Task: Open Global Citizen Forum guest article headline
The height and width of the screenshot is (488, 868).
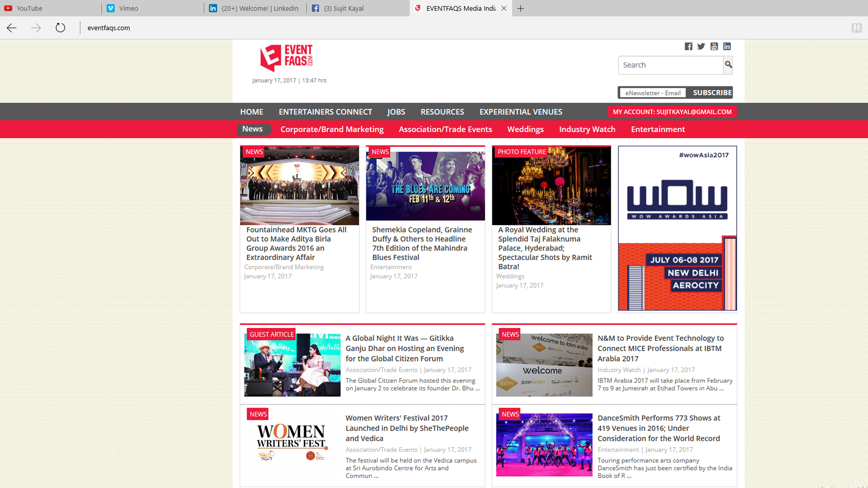Action: pyautogui.click(x=405, y=348)
